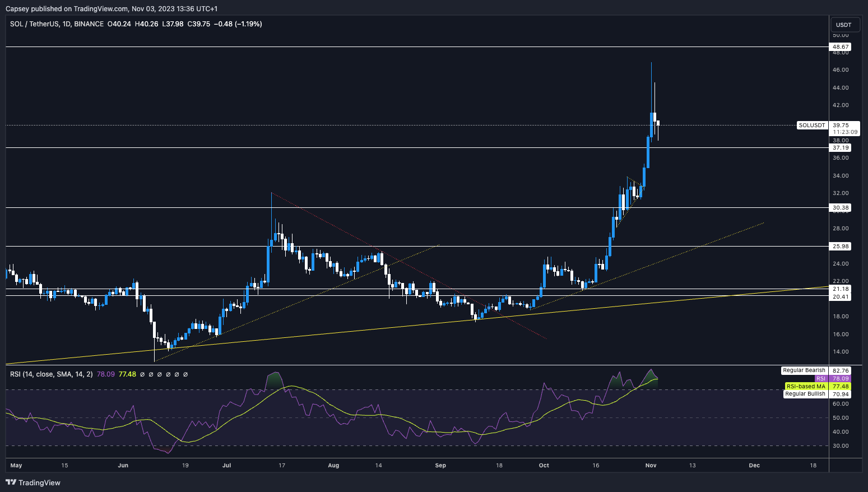The height and width of the screenshot is (492, 868).
Task: Click the bar countdown timer 11:23:09
Action: pos(844,132)
